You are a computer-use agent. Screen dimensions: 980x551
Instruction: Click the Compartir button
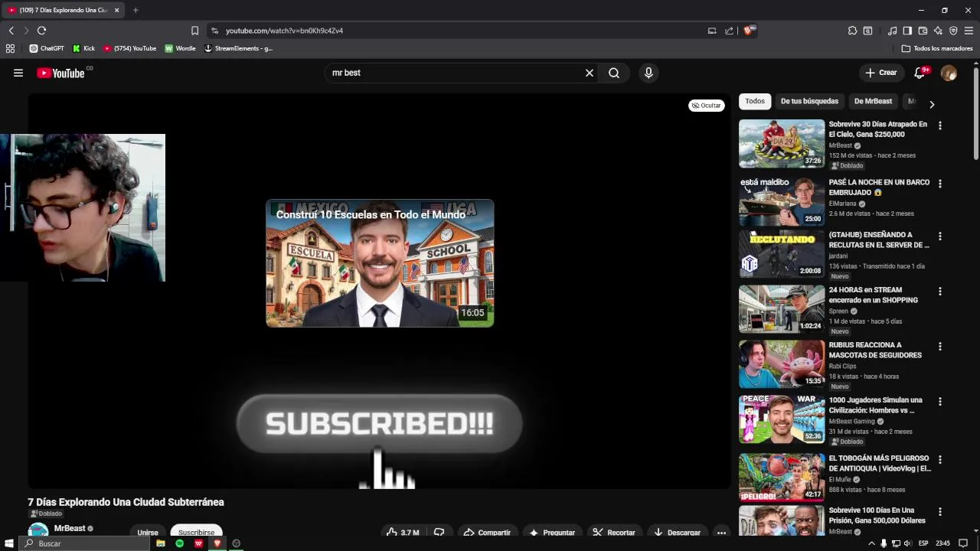(487, 533)
